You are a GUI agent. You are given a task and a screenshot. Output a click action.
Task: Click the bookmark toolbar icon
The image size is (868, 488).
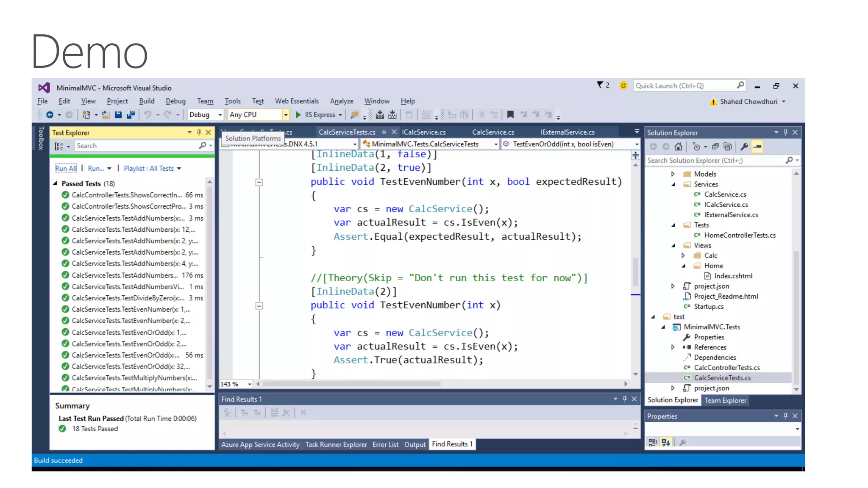pyautogui.click(x=510, y=114)
